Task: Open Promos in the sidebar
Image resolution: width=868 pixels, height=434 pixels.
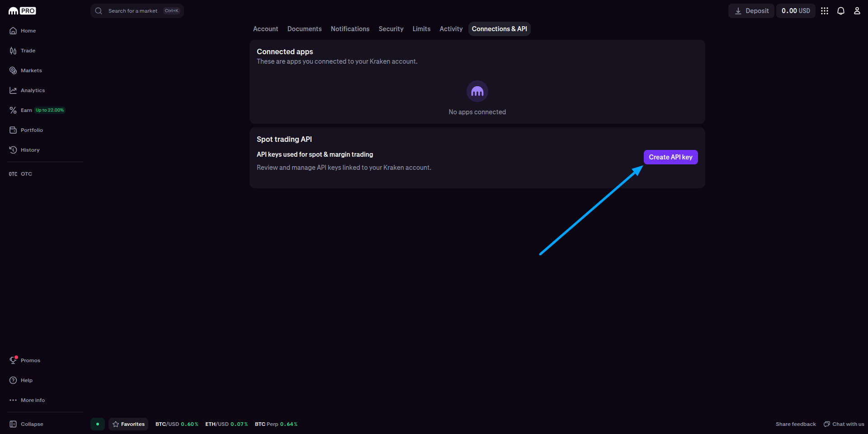Action: click(25, 360)
